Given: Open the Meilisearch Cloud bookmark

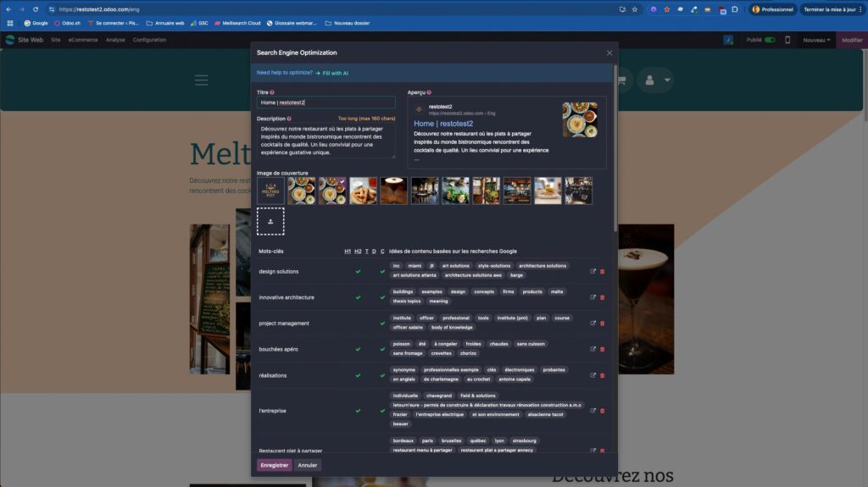Looking at the screenshot, I should pyautogui.click(x=237, y=23).
